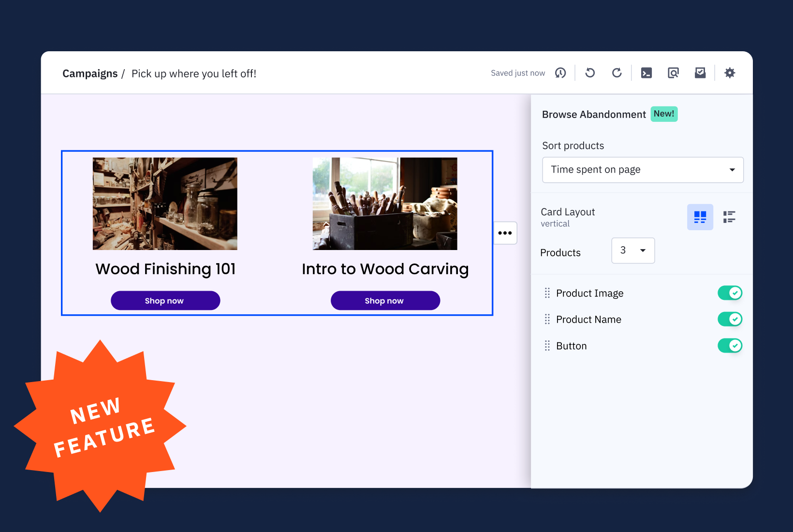Turn off the Product Name toggle
Viewport: 793px width, 532px height.
[x=730, y=319]
